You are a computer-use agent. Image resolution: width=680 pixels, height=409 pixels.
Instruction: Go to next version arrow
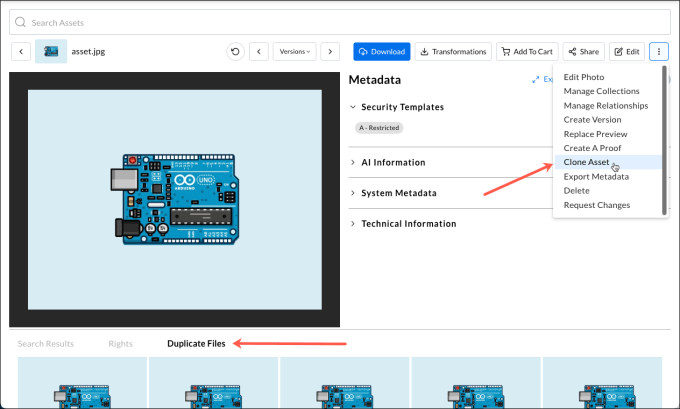pyautogui.click(x=330, y=52)
